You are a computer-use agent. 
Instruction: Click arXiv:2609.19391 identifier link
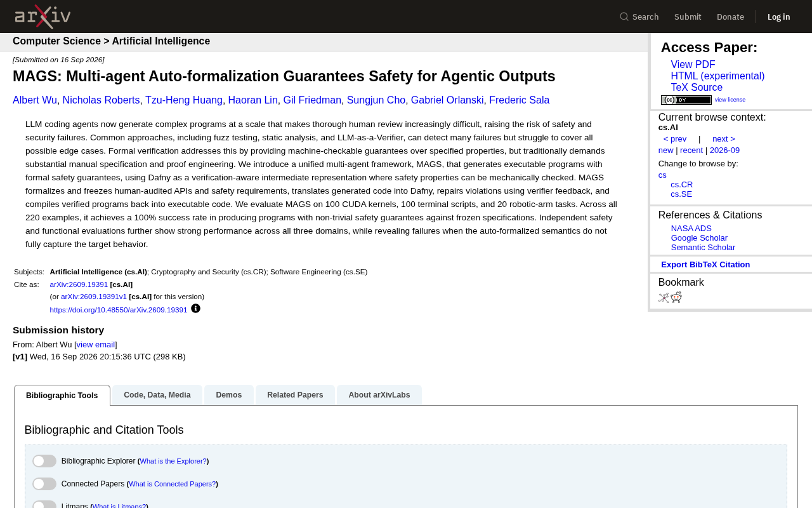[79, 284]
